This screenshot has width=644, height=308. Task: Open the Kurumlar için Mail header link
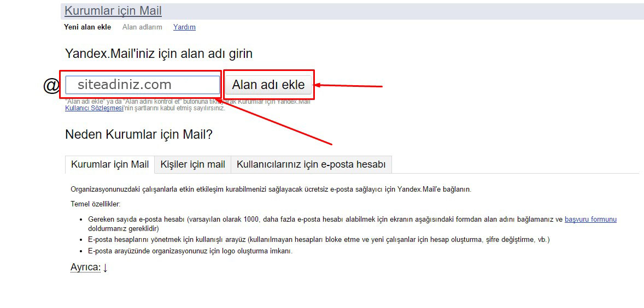point(113,11)
